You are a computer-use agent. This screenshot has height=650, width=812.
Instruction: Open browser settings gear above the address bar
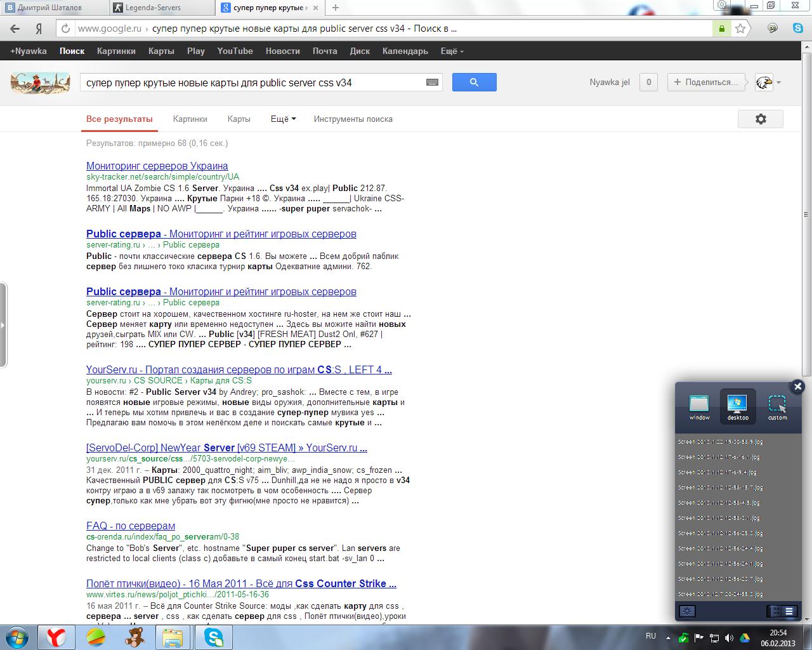tap(722, 5)
